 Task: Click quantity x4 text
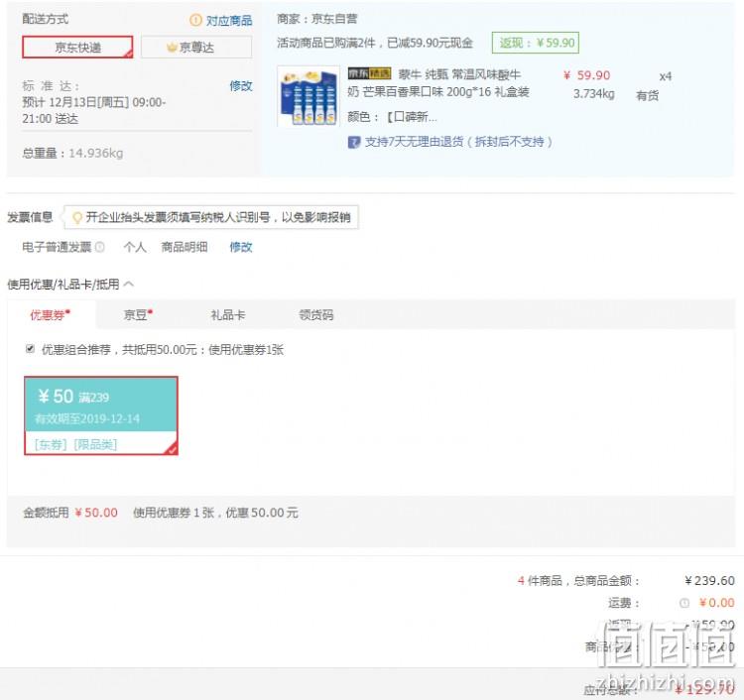[666, 76]
